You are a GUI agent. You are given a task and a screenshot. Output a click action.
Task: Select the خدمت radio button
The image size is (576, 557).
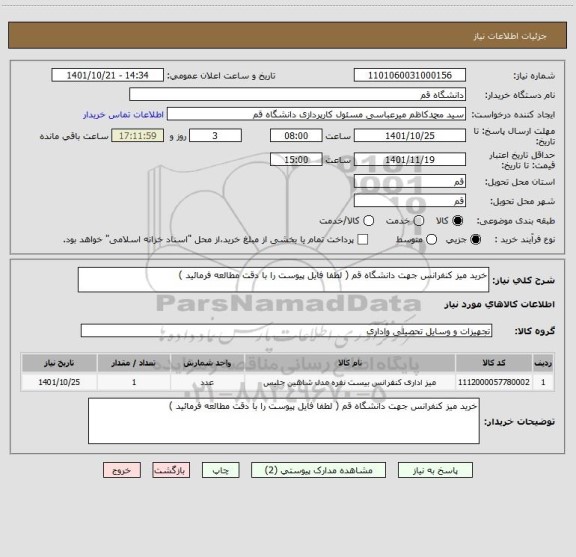point(419,221)
